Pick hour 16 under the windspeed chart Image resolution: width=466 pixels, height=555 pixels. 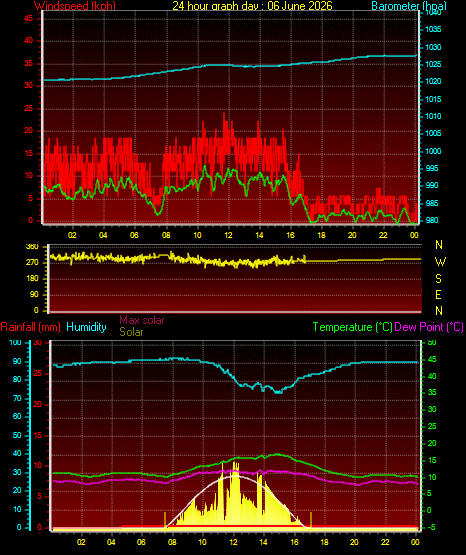coord(290,235)
